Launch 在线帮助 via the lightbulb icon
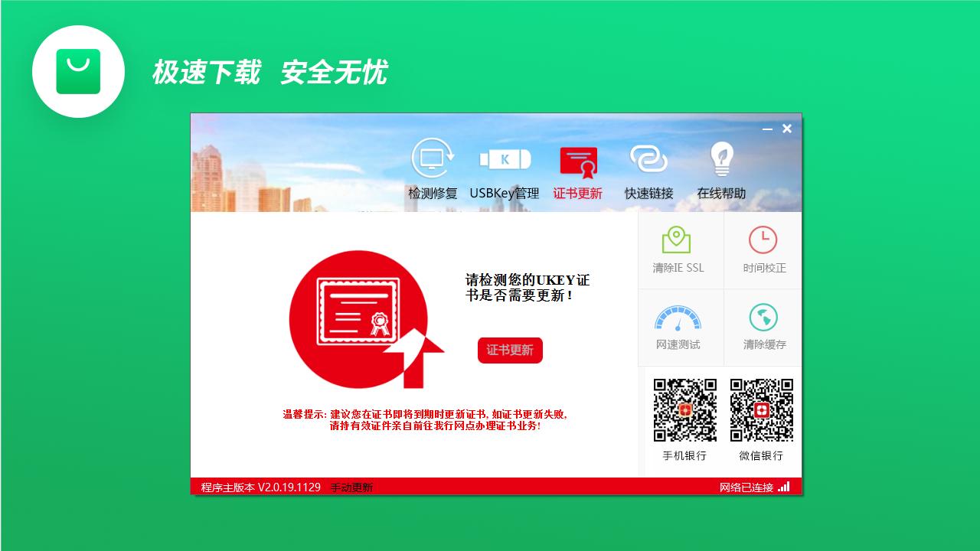This screenshot has width=980, height=551. pos(720,159)
